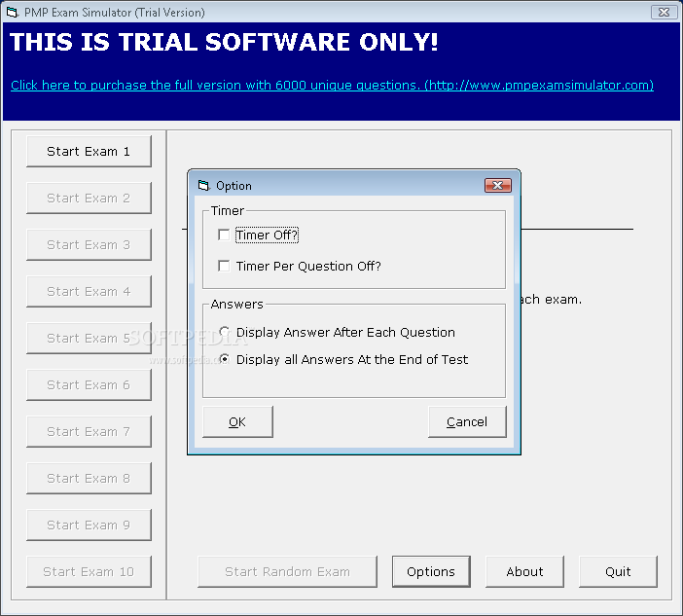Click the Start Exam 7 button
This screenshot has width=683, height=616.
pyautogui.click(x=89, y=431)
